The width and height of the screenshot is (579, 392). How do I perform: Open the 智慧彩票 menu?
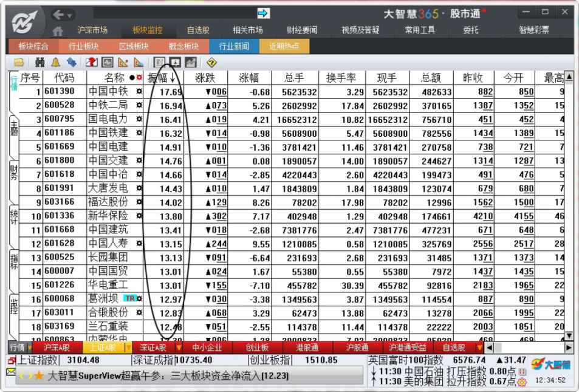coord(534,30)
